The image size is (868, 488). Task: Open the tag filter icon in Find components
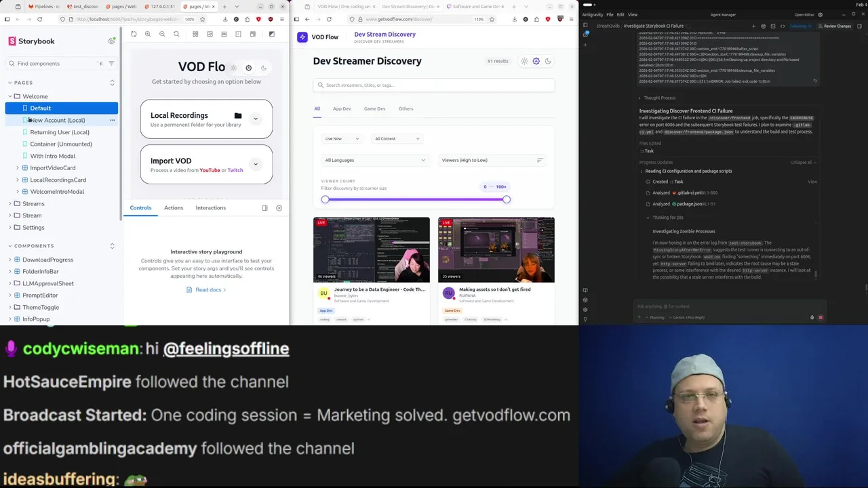point(111,64)
